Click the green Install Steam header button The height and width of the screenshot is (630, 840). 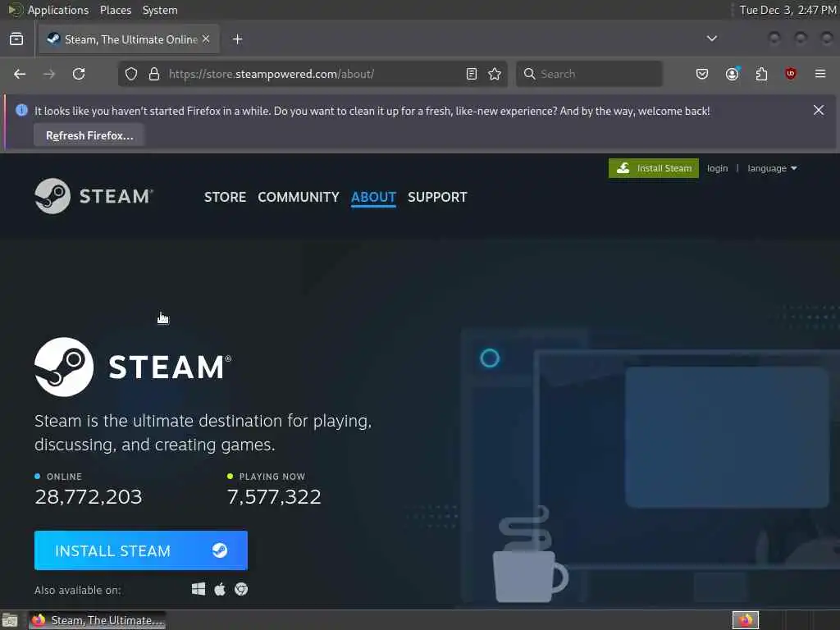pyautogui.click(x=654, y=168)
